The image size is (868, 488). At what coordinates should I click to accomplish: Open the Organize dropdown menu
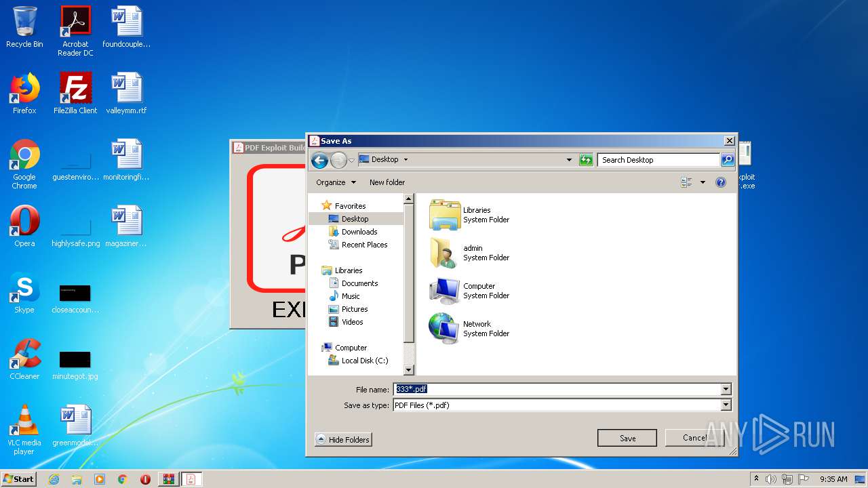(336, 182)
